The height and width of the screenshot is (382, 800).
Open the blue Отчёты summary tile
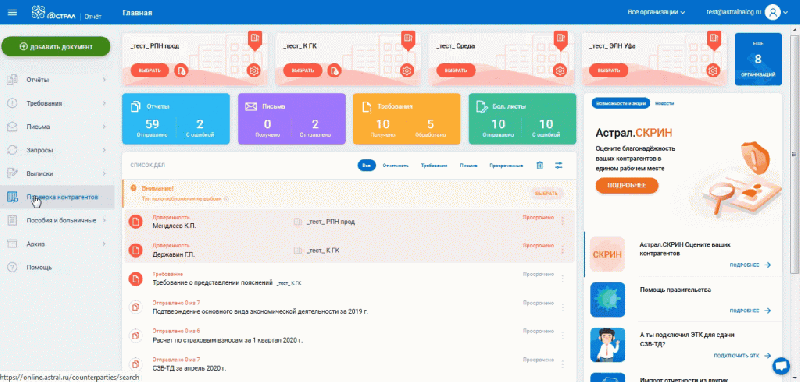tap(176, 119)
